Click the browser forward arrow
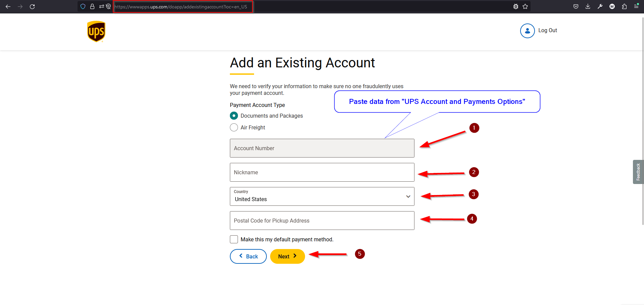The image size is (644, 305). [20, 6]
